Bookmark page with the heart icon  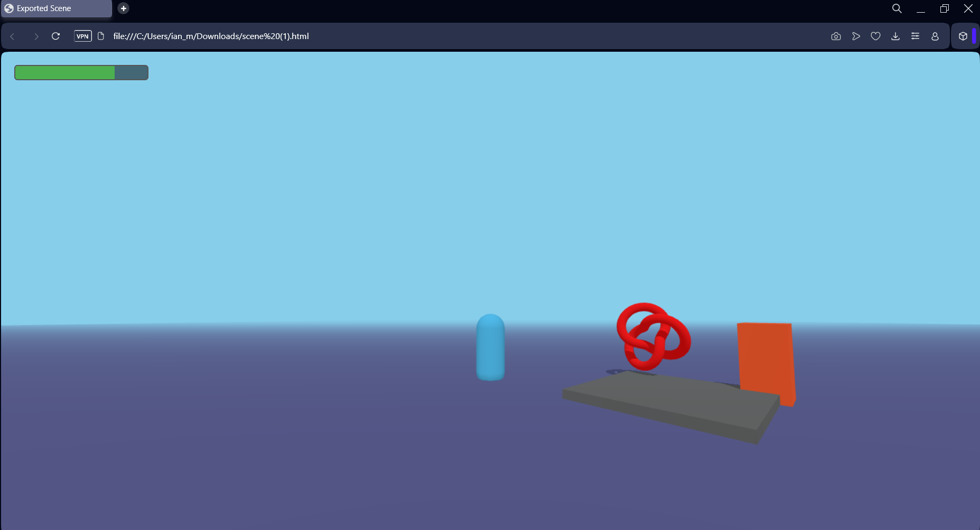pos(875,36)
